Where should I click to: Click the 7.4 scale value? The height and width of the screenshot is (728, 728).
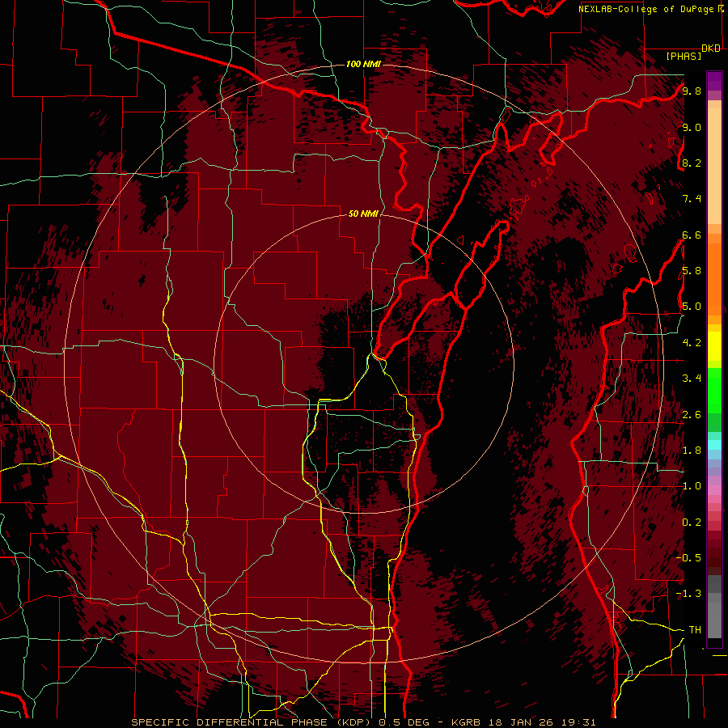692,199
